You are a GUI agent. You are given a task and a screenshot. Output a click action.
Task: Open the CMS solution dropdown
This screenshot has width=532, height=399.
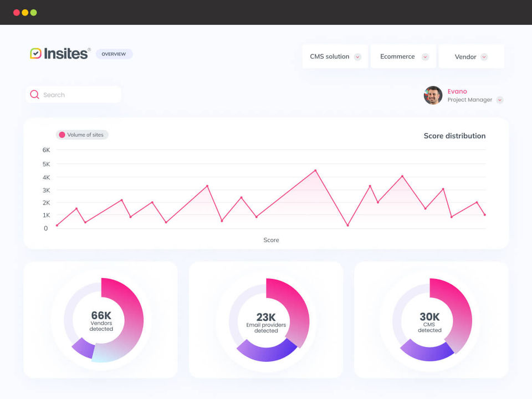(335, 57)
